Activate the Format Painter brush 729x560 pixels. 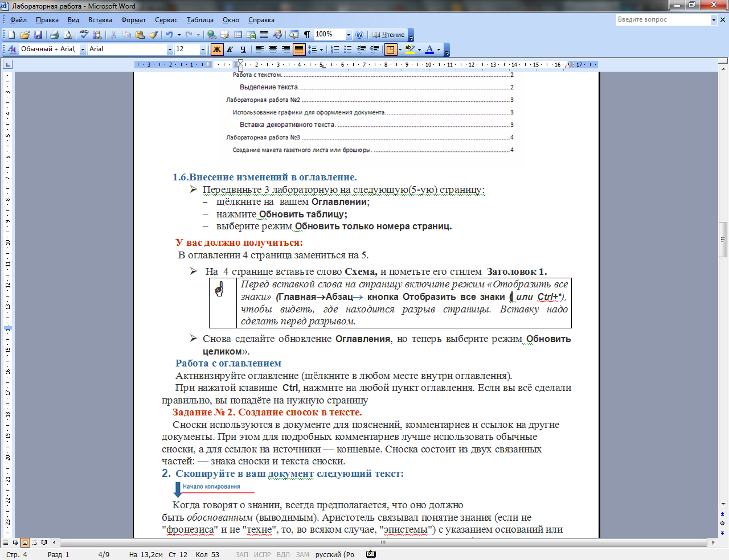153,35
